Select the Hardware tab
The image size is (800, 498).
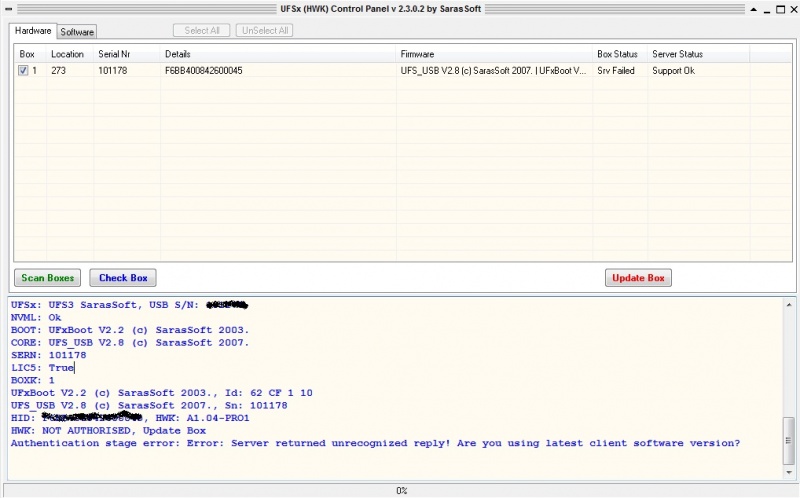[x=33, y=31]
